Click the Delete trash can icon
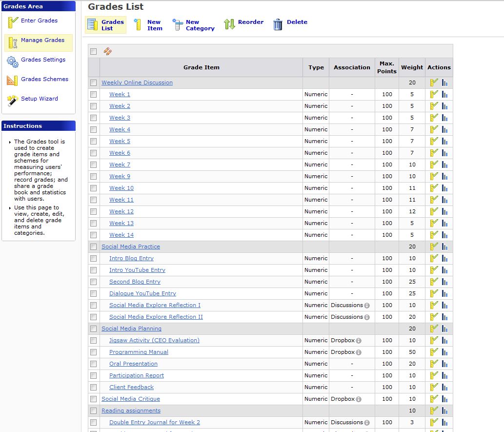Screen dimensions: 504x432 pyautogui.click(x=278, y=24)
